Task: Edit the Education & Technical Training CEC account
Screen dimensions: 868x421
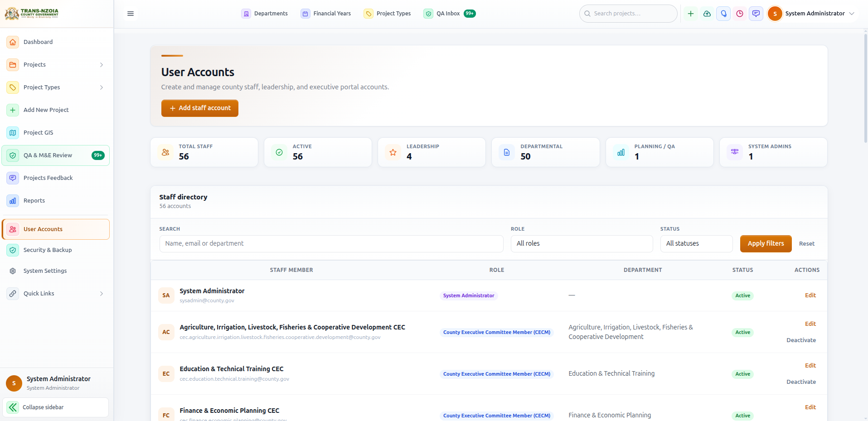Action: (810, 366)
